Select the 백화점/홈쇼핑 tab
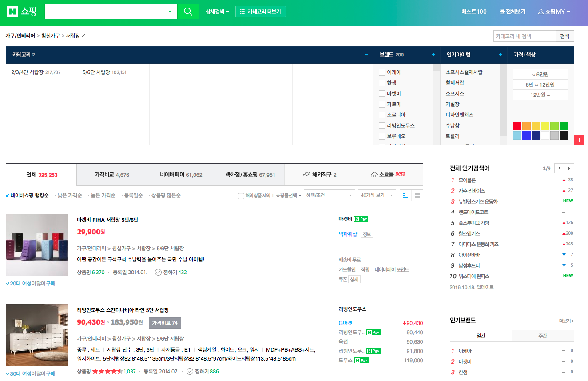Screen dimensions: 588x381 pos(250,175)
